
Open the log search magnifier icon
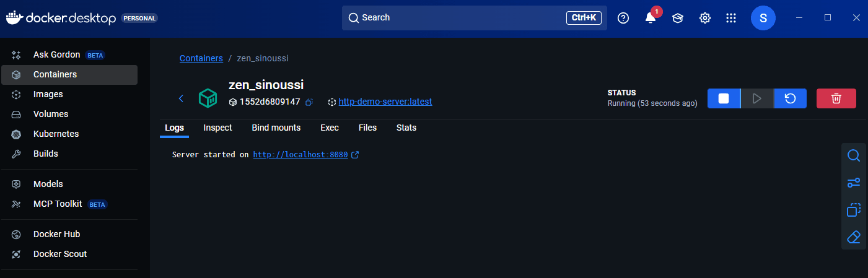click(853, 155)
